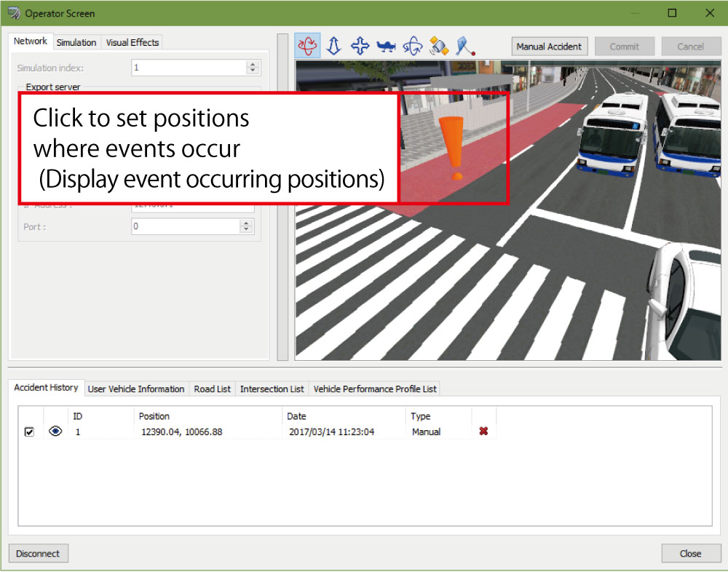Select the kite-shaped tool icon
Viewport: 728px width, 572px height.
tap(465, 47)
